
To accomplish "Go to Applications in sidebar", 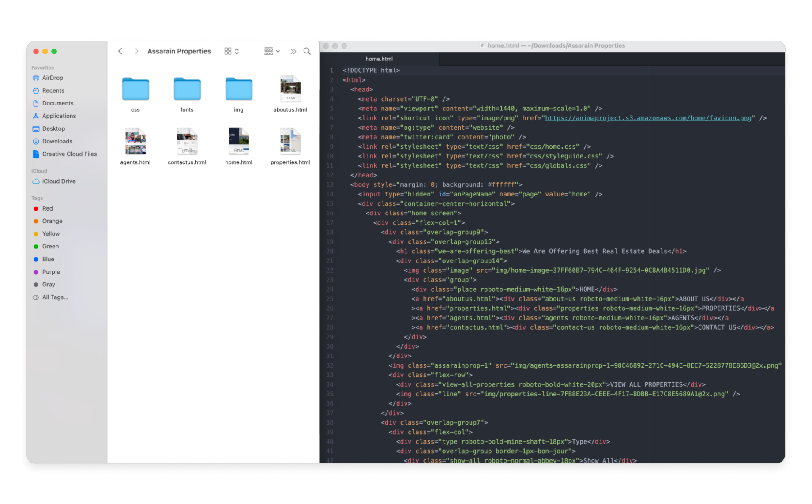I will 59,116.
